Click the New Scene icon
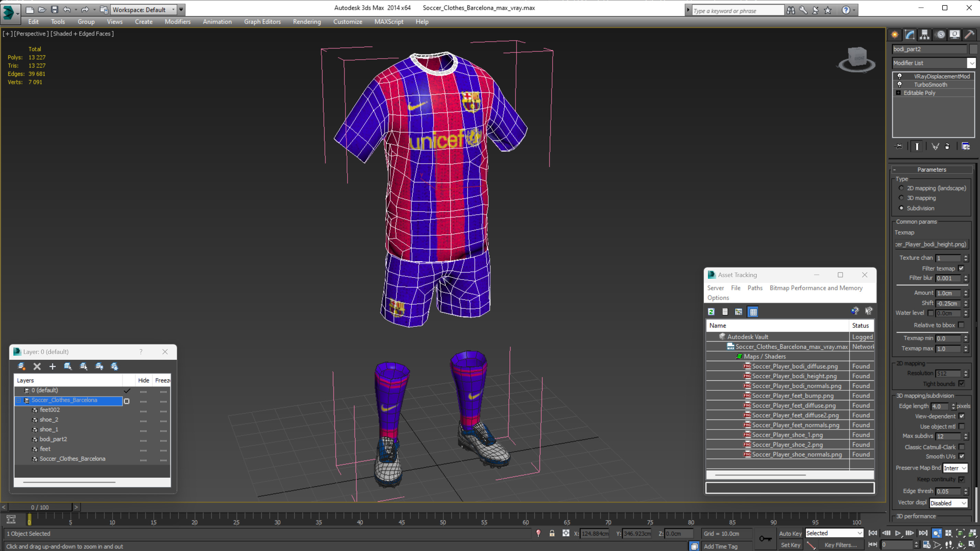The width and height of the screenshot is (980, 551). 29,10
